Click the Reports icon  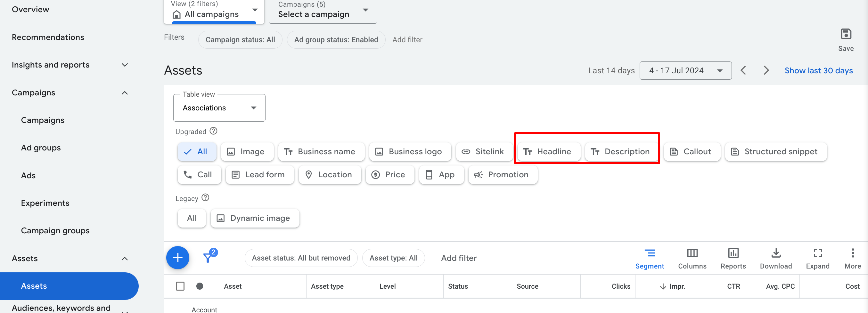(733, 253)
